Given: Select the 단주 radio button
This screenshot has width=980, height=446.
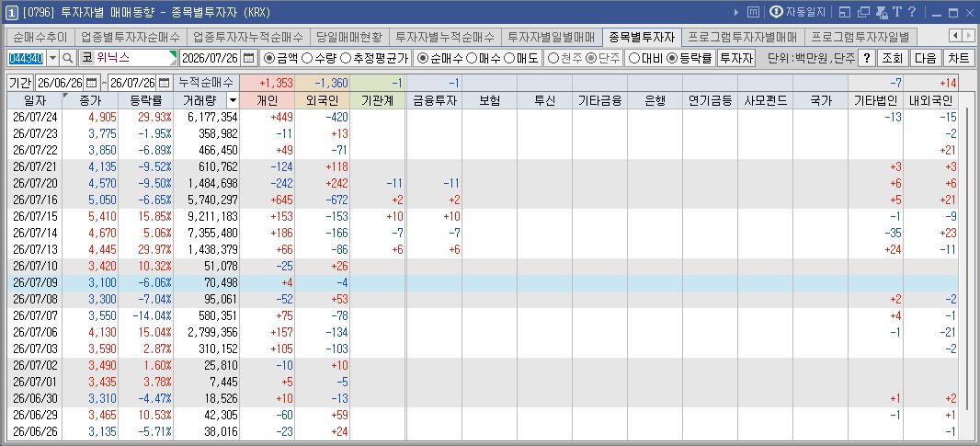Looking at the screenshot, I should 590,58.
